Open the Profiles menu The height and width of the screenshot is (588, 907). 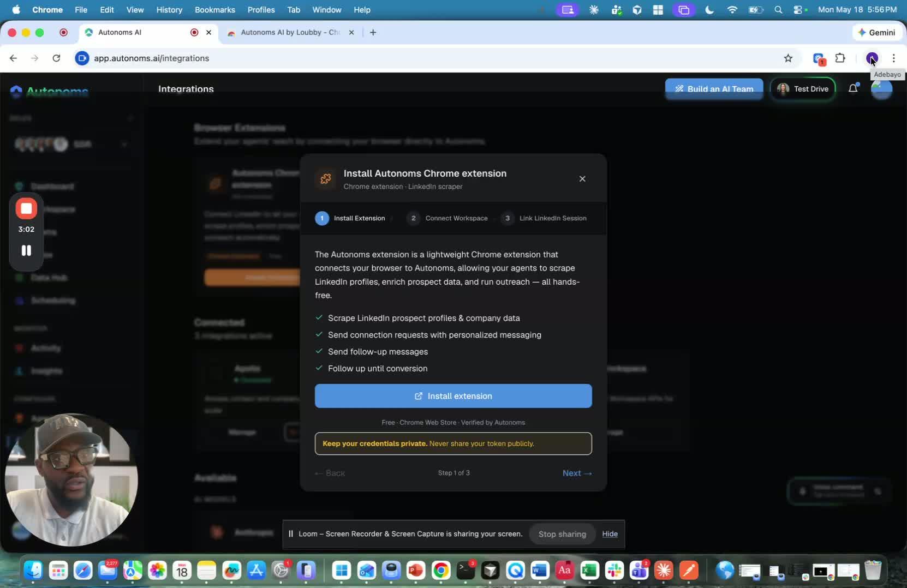pyautogui.click(x=261, y=9)
